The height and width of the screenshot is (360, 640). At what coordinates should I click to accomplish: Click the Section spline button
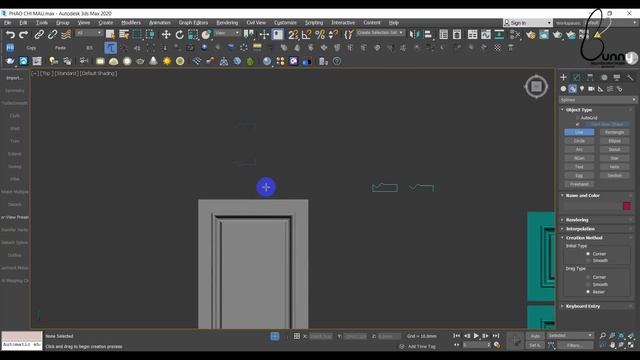(x=614, y=176)
